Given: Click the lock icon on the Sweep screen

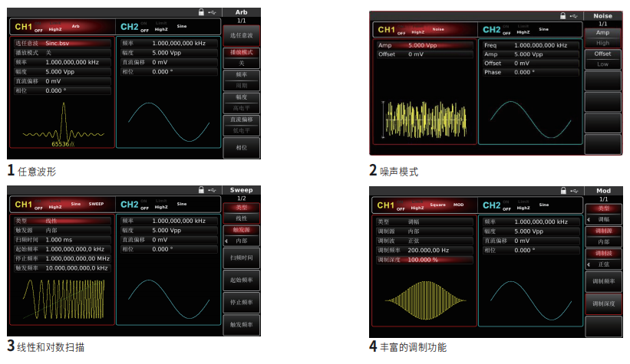Looking at the screenshot, I should pos(201,190).
